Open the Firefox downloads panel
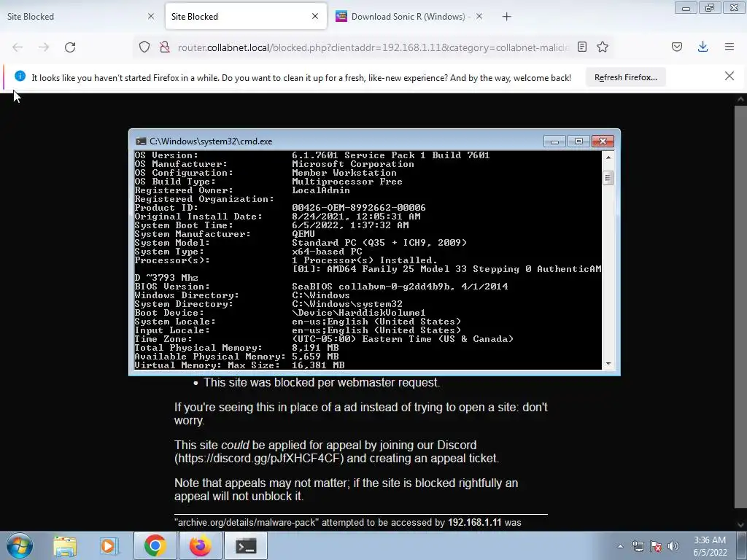The width and height of the screenshot is (747, 560). (x=703, y=47)
